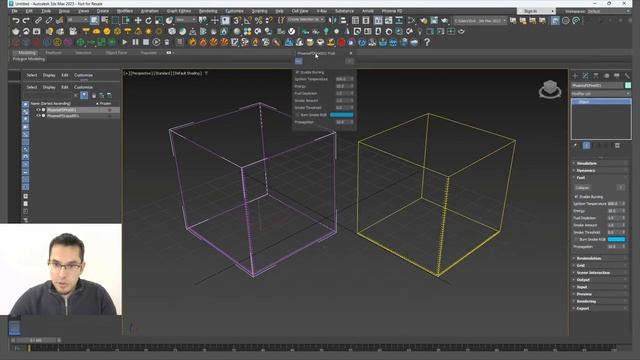Expand the Export rollout
This screenshot has height=360, width=640.
click(600, 309)
